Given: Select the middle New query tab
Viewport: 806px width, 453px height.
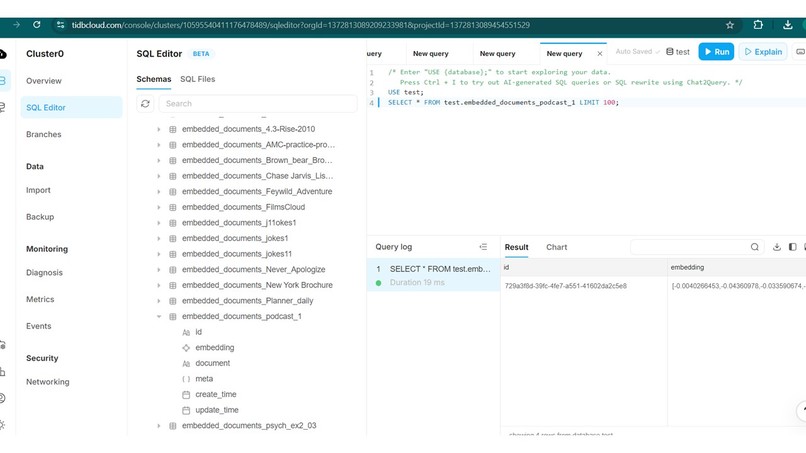Looking at the screenshot, I should click(x=497, y=53).
